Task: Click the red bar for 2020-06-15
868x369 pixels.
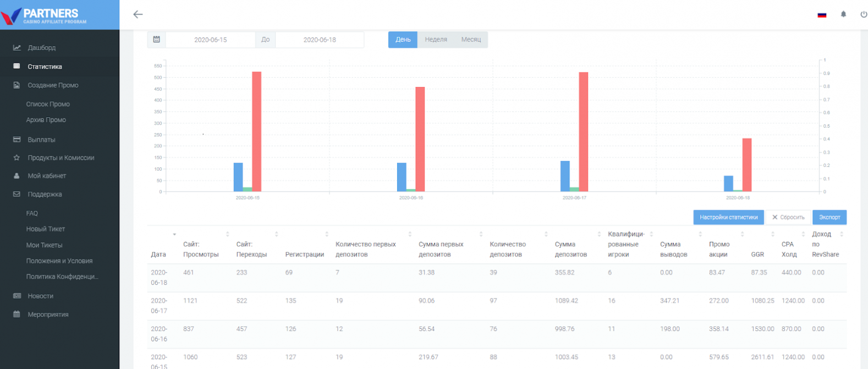Action: click(257, 132)
